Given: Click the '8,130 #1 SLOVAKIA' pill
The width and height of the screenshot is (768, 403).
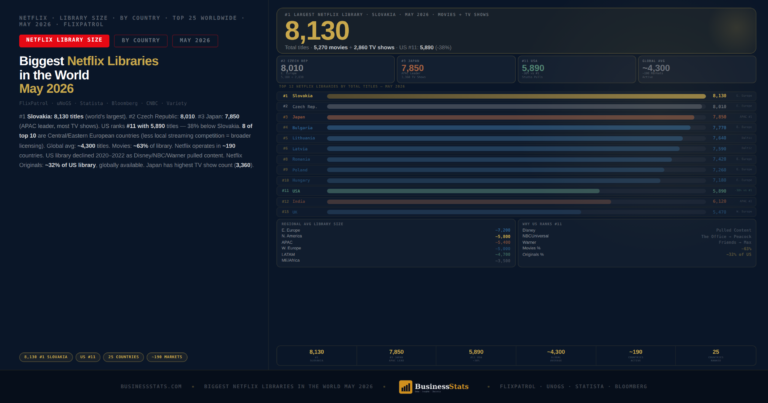Looking at the screenshot, I should point(46,357).
